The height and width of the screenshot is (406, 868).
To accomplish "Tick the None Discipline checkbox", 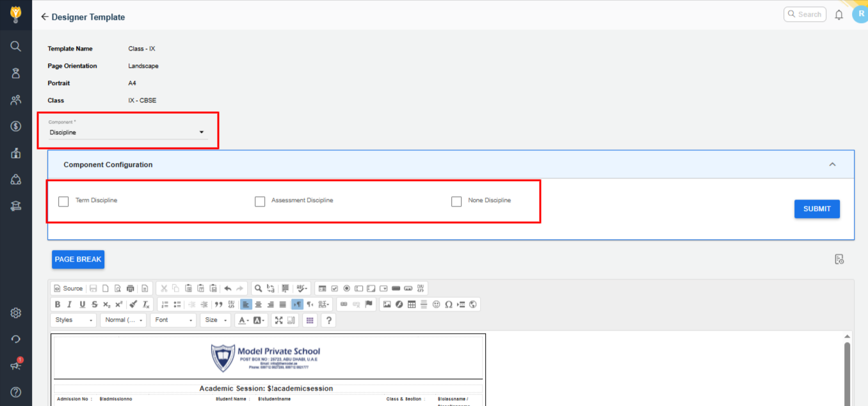I will (456, 201).
